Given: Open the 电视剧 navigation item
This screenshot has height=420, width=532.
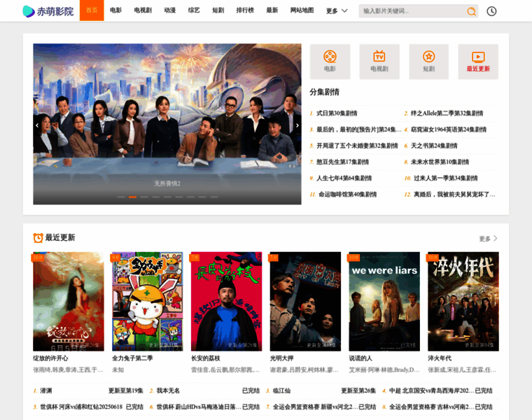Looking at the screenshot, I should 143,10.
